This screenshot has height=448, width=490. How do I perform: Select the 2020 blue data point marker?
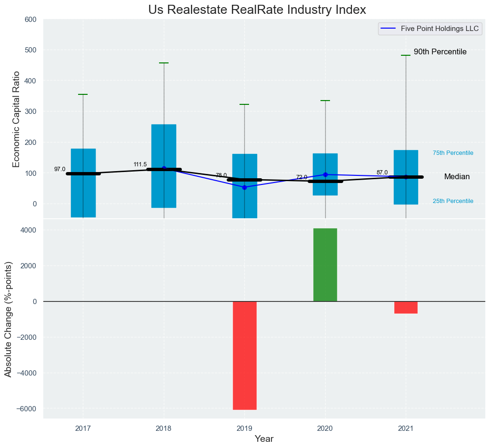pos(325,174)
